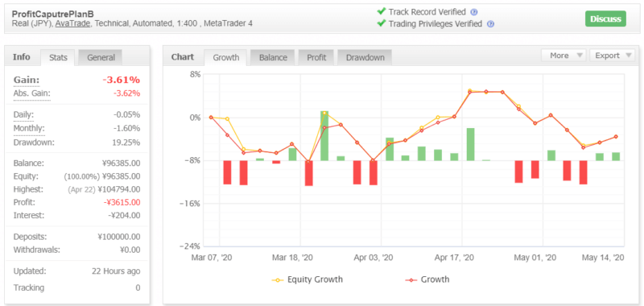Toggle the Equity Growth legend marker
Viewport: 644px width, 306px height.
(x=278, y=280)
